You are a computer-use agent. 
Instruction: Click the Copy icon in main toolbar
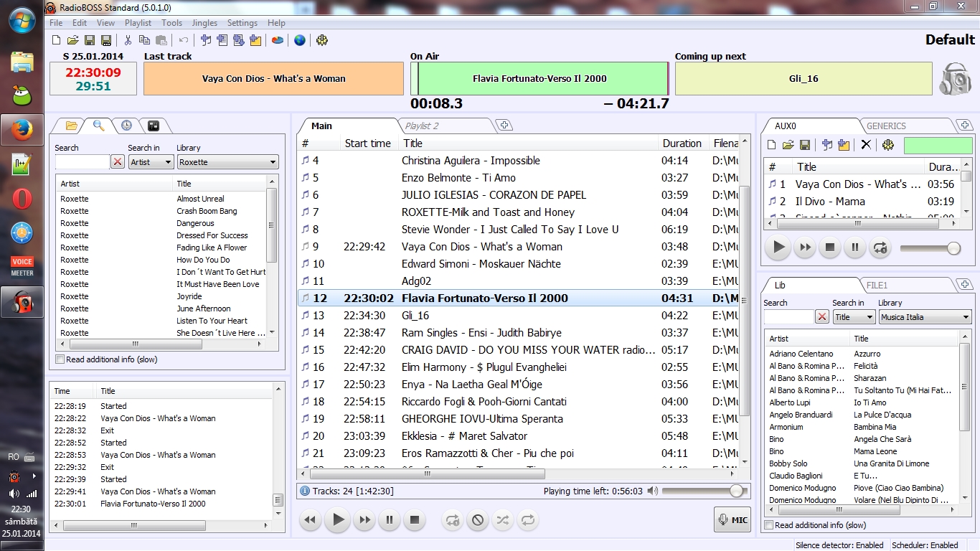[x=145, y=40]
